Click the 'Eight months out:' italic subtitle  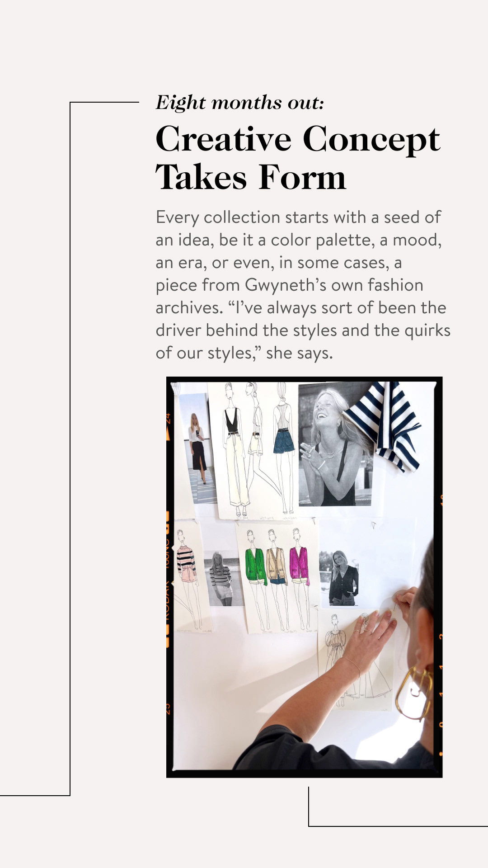[x=240, y=103]
